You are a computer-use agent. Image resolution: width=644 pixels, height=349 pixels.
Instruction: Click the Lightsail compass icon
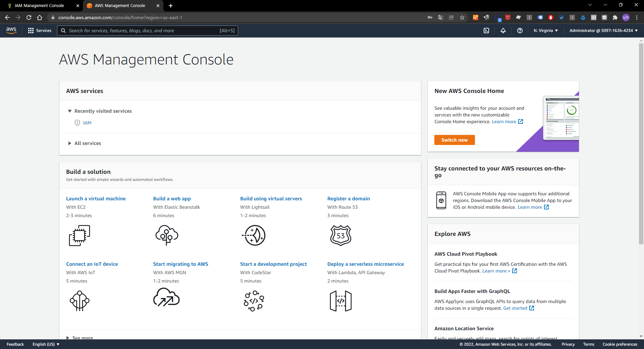[x=254, y=235]
